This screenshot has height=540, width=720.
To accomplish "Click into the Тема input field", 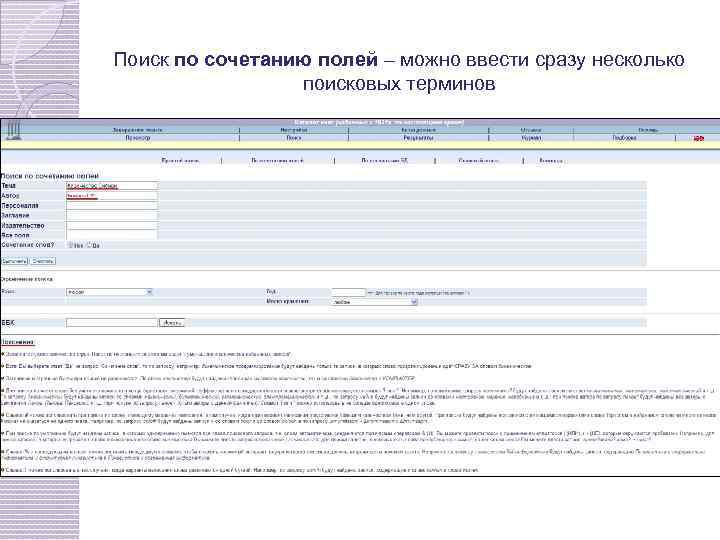I will [112, 186].
